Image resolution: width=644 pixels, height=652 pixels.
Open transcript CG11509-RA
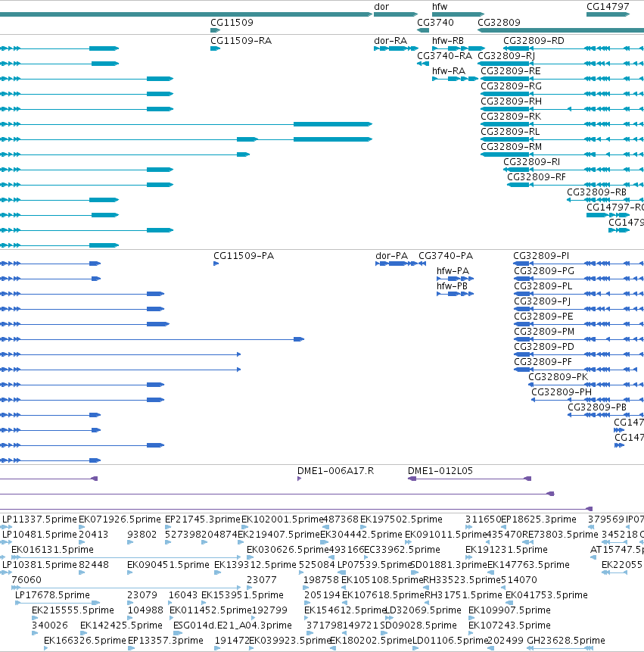(x=241, y=41)
